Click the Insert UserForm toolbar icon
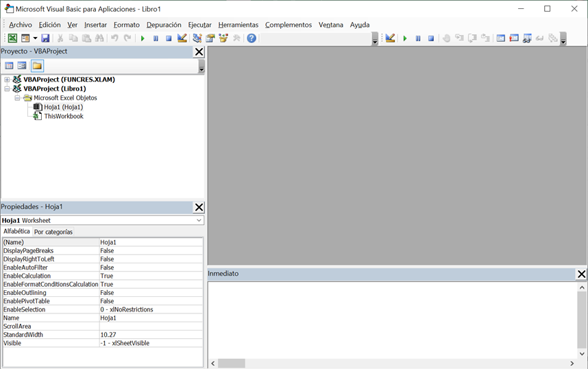The width and height of the screenshot is (588, 369). pos(25,38)
